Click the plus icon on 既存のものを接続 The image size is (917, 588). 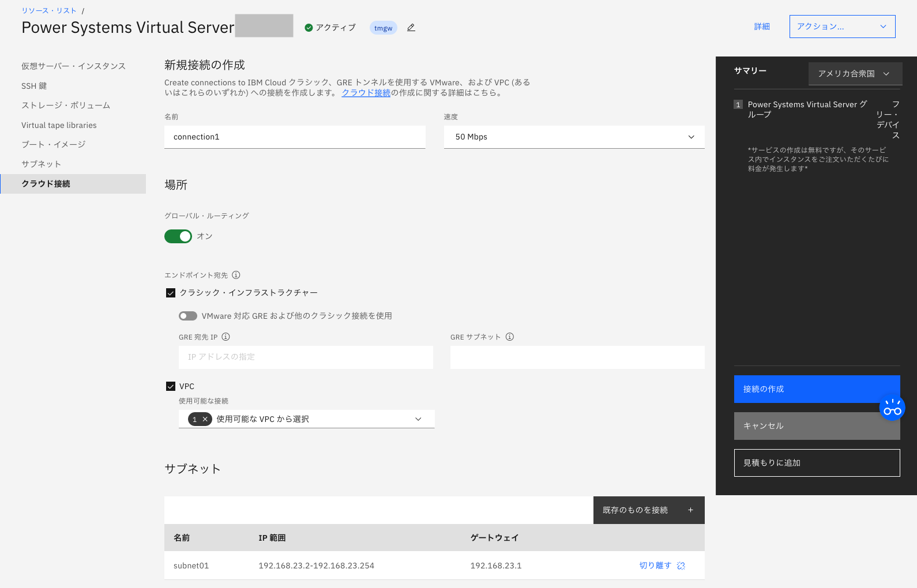(690, 510)
